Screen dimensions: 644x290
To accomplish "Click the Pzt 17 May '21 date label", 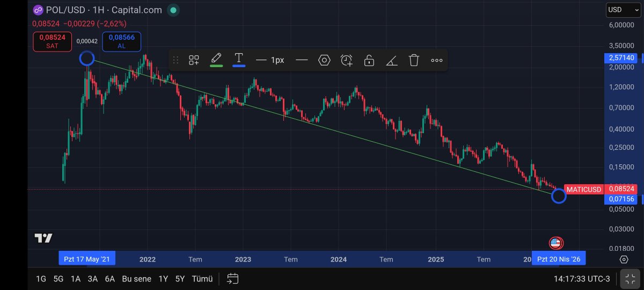I will [86, 259].
